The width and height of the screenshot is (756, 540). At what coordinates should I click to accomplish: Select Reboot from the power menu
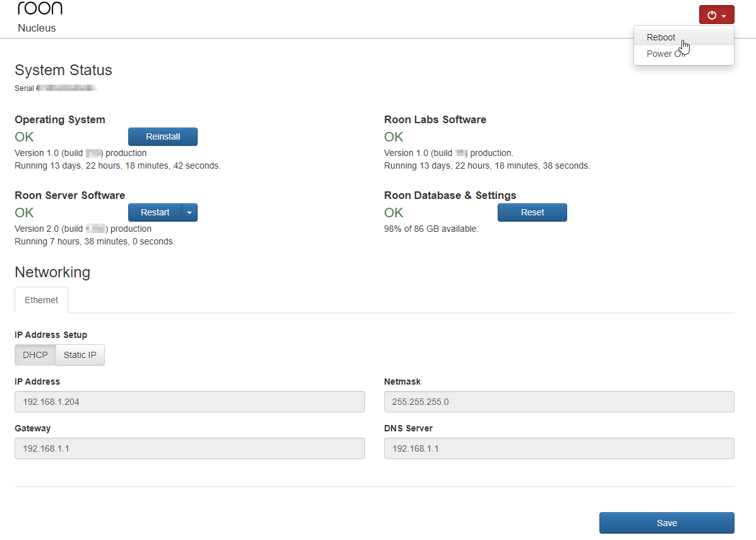(661, 37)
